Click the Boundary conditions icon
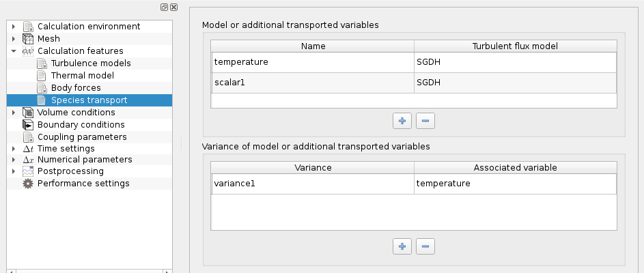 point(28,125)
